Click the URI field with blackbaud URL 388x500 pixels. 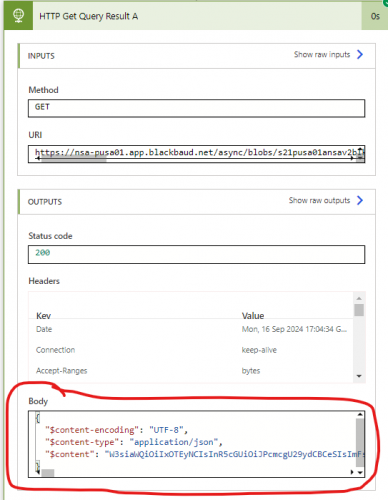[x=196, y=154]
